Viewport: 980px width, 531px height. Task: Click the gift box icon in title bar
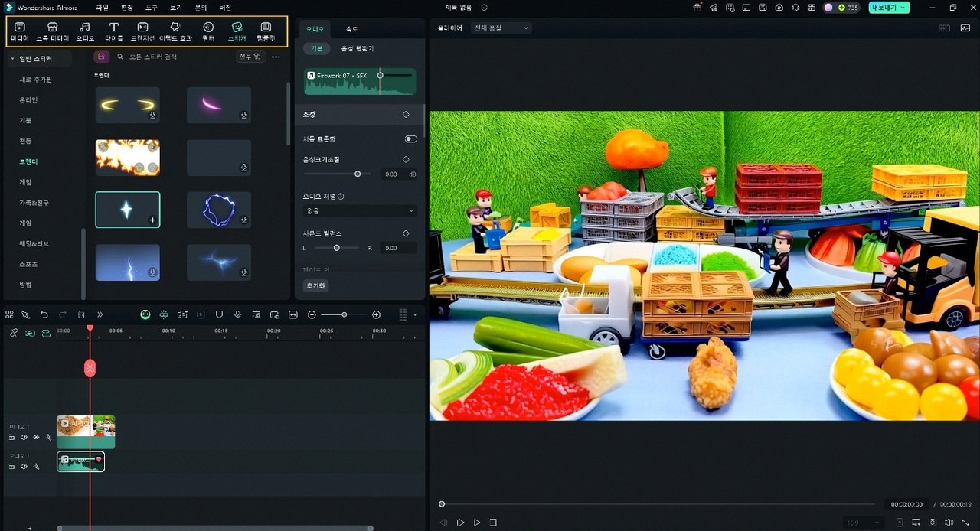pyautogui.click(x=697, y=7)
